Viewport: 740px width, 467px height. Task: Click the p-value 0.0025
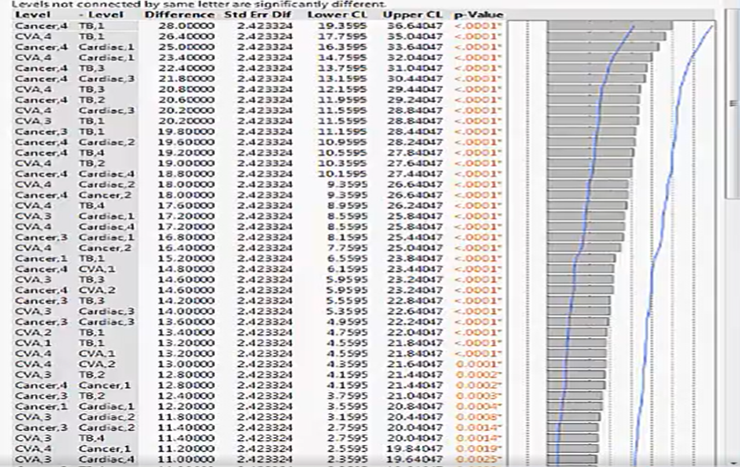tap(479, 459)
